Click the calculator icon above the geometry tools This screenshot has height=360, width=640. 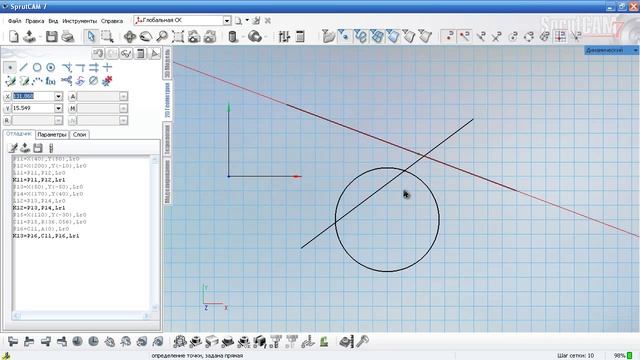[140, 53]
